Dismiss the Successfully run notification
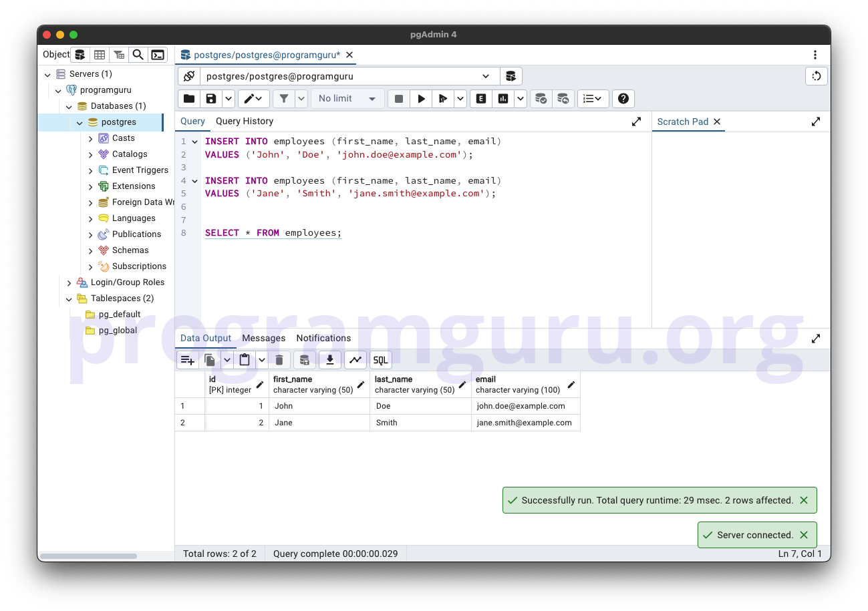 [x=804, y=500]
